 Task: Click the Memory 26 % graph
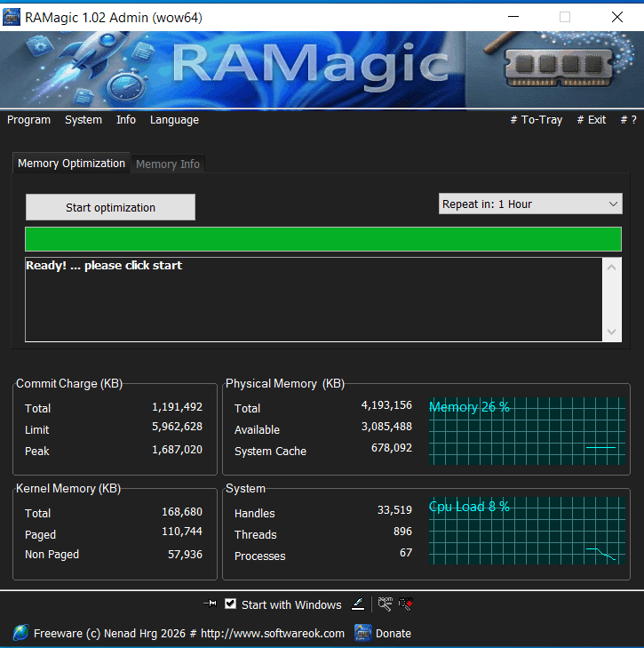[x=527, y=431]
